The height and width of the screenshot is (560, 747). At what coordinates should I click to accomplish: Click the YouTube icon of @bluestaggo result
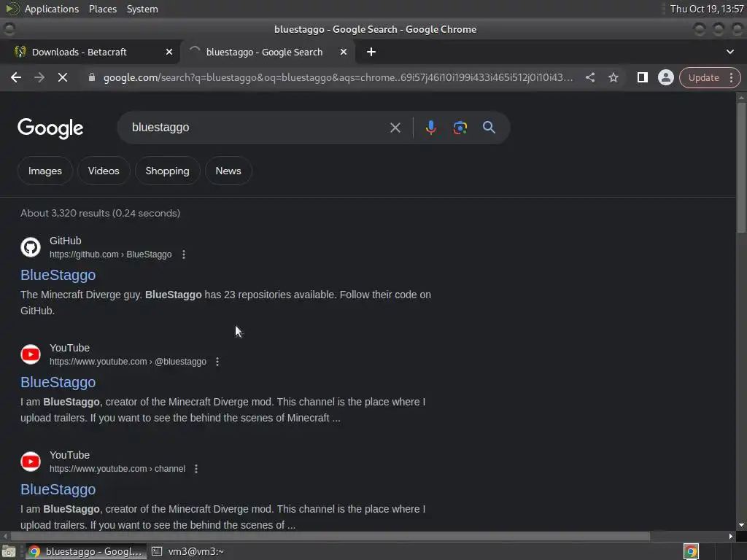[31, 354]
